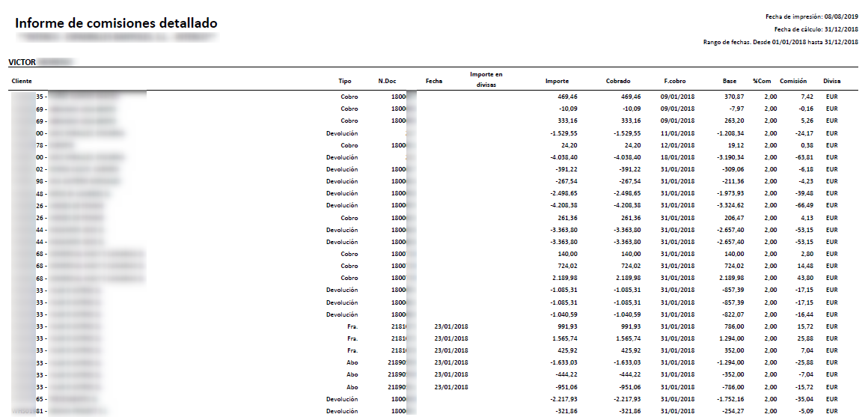868x417 pixels.
Task: Click 'Cobro' type in the 24,20 row
Action: 349,145
